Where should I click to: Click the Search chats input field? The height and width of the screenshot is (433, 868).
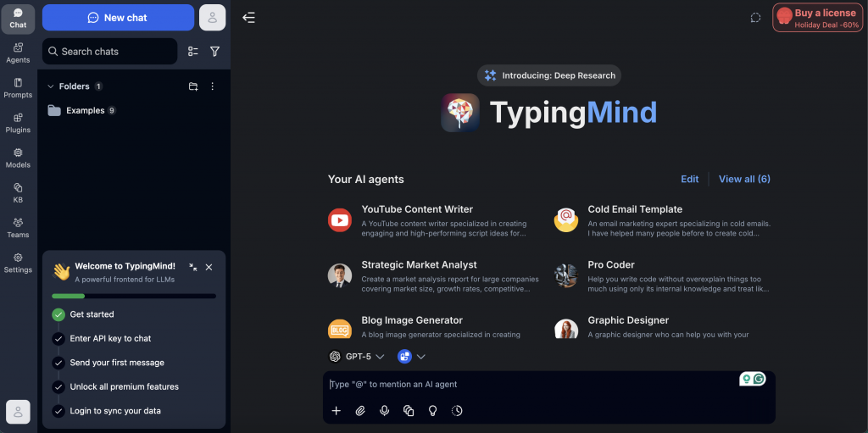[x=110, y=52]
